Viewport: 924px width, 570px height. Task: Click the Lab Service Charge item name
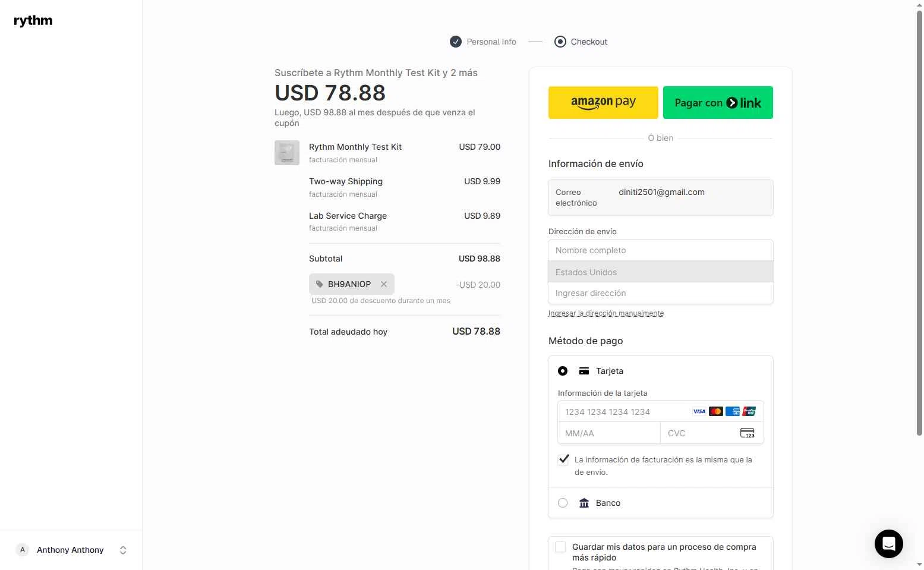(348, 216)
